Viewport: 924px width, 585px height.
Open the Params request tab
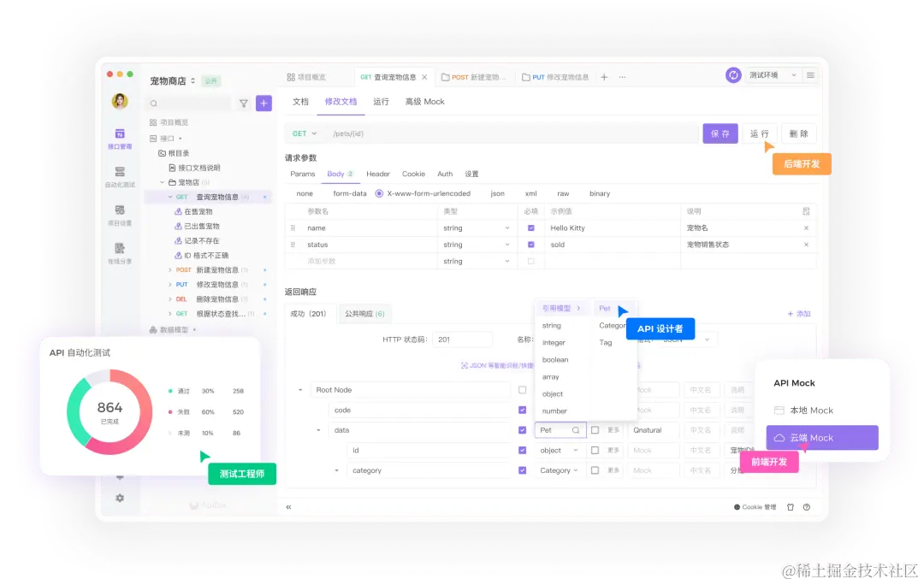[303, 174]
